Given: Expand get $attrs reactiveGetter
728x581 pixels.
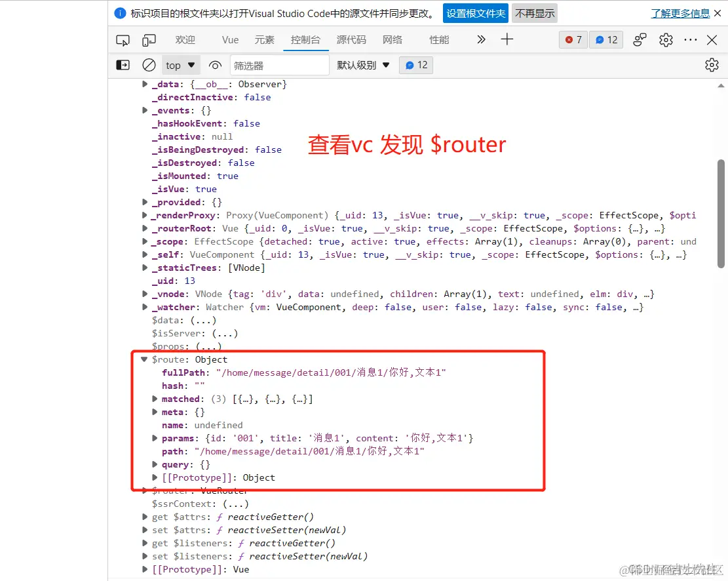Looking at the screenshot, I should click(x=145, y=517).
